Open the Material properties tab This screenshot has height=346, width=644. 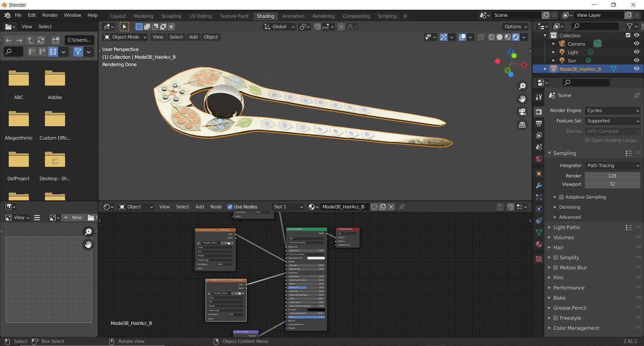point(539,244)
